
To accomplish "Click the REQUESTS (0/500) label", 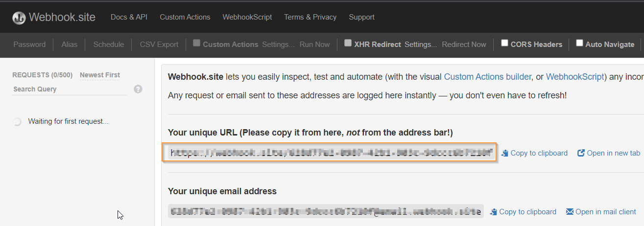I will (43, 75).
